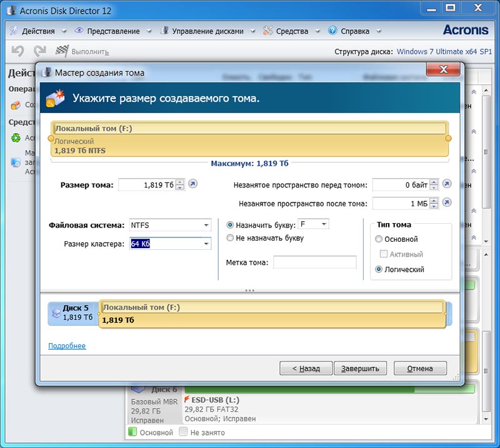Open the drive letter F dropdown
This screenshot has width=500, height=448.
tap(324, 224)
